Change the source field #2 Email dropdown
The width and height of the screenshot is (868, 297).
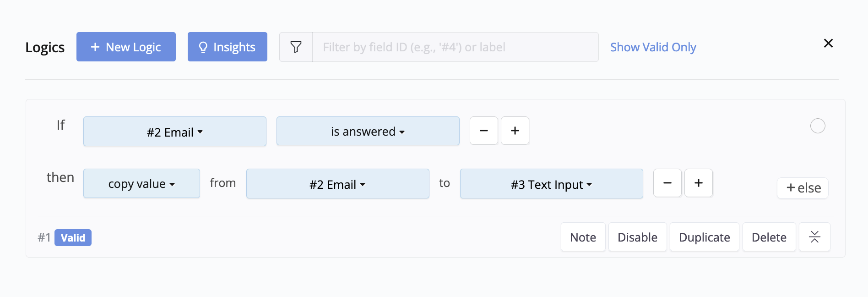tap(337, 184)
